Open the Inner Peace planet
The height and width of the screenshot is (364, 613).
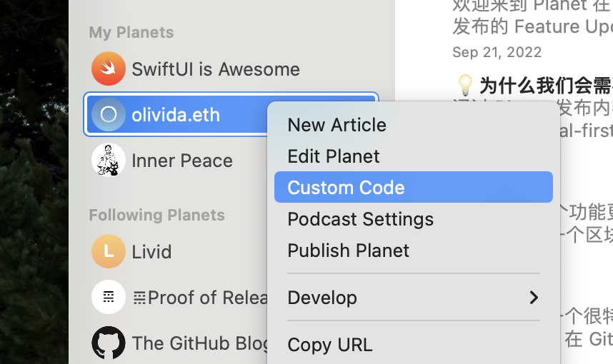181,161
